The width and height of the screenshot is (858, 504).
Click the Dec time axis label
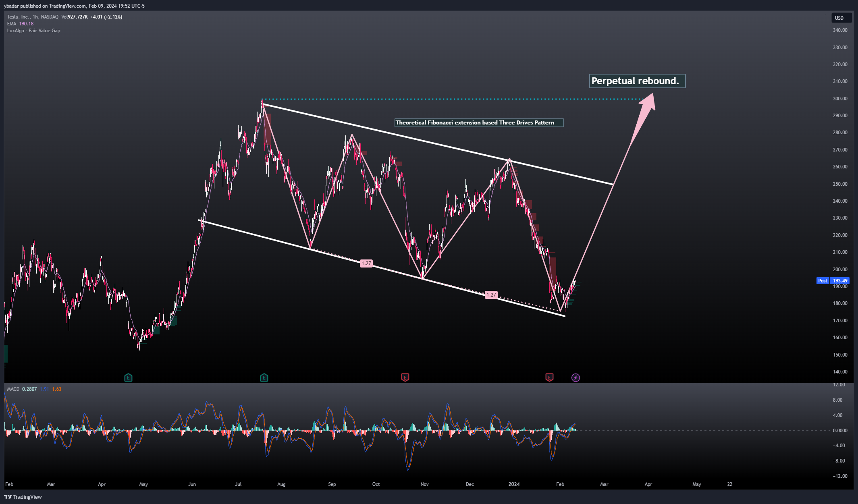470,484
